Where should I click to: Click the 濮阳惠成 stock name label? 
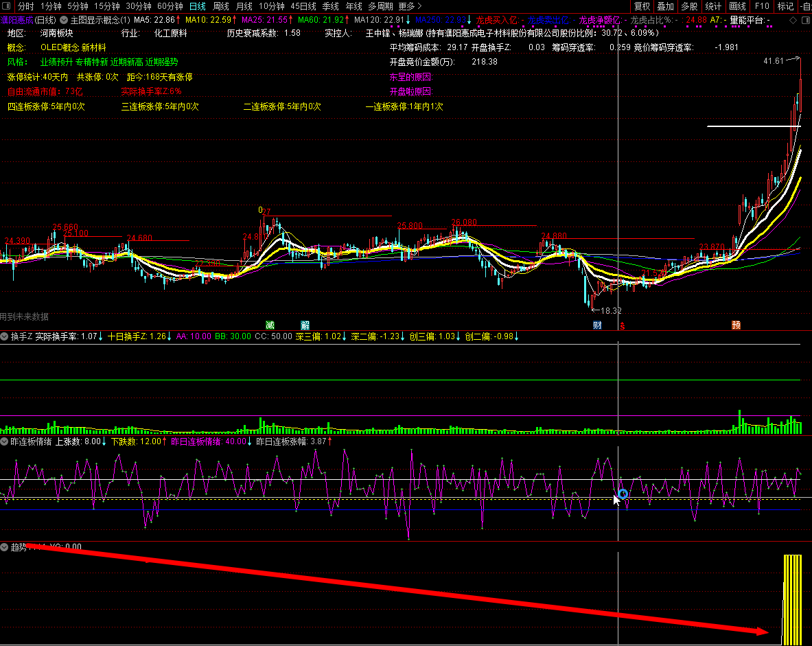point(17,20)
